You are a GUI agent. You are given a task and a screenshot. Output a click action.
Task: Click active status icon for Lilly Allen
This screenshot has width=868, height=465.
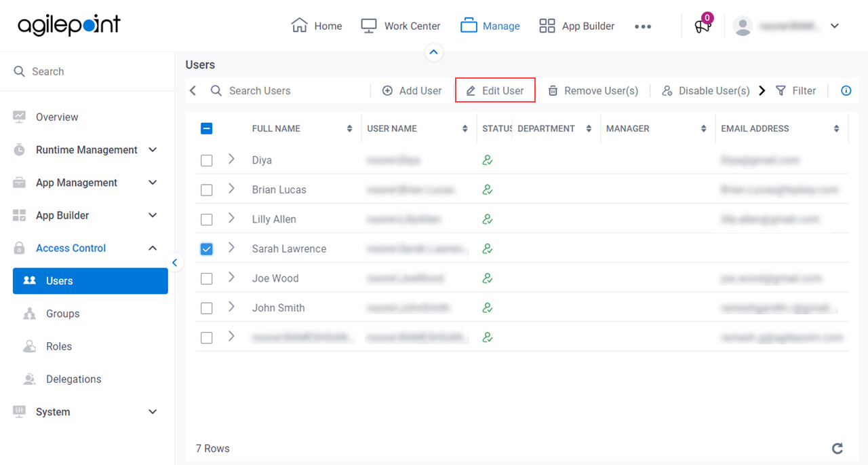point(487,219)
